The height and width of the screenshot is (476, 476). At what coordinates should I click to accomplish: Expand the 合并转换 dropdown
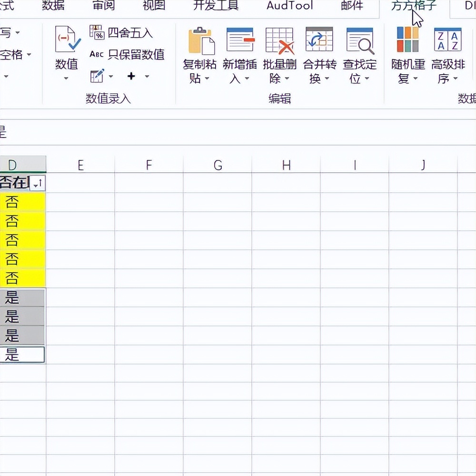327,79
